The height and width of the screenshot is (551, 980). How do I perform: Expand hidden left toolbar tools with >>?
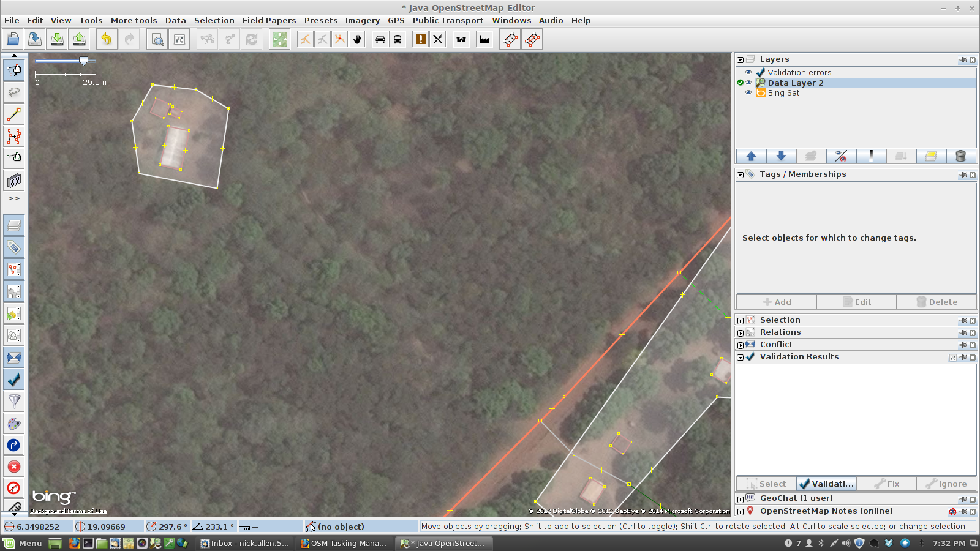tap(14, 198)
